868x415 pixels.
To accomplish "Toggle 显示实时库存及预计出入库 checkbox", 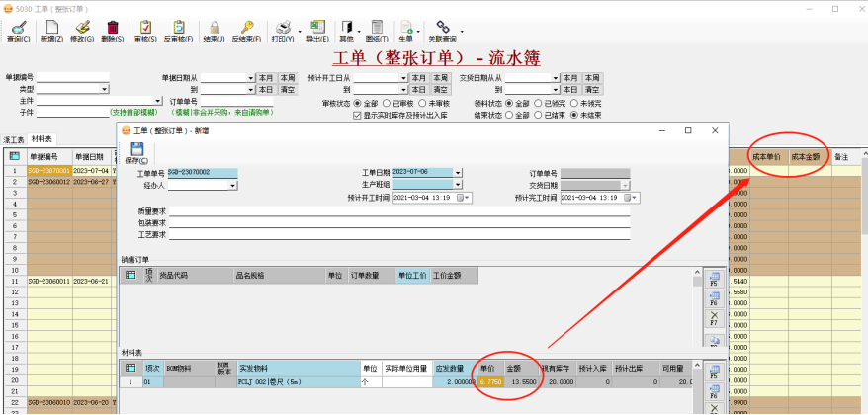I will [x=357, y=115].
